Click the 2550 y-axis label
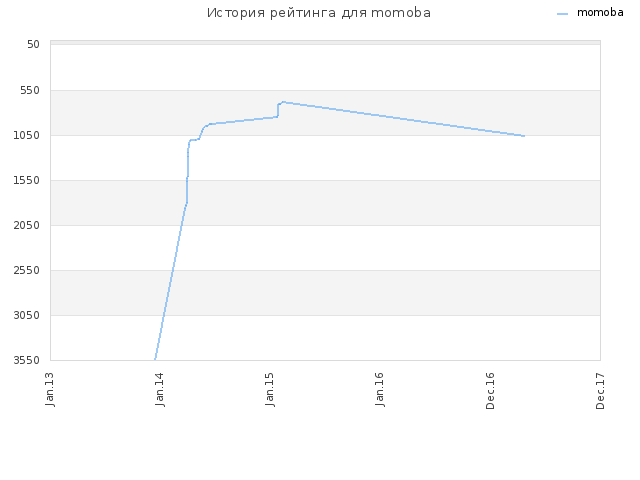This screenshot has width=640, height=480. (27, 270)
